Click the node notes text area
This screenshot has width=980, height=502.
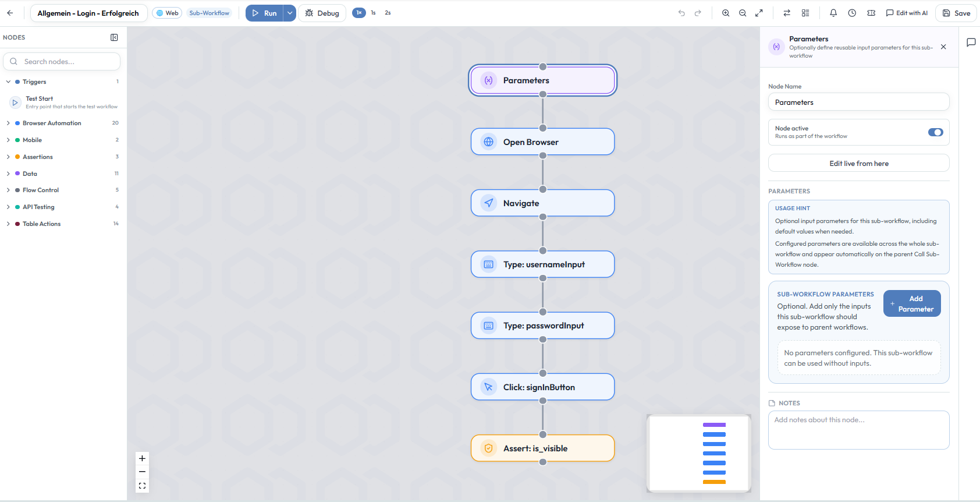pos(859,430)
